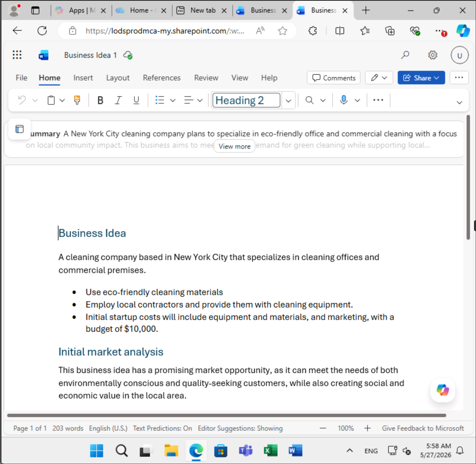This screenshot has width=476, height=464.
Task: Click the Share button
Action: (x=421, y=78)
